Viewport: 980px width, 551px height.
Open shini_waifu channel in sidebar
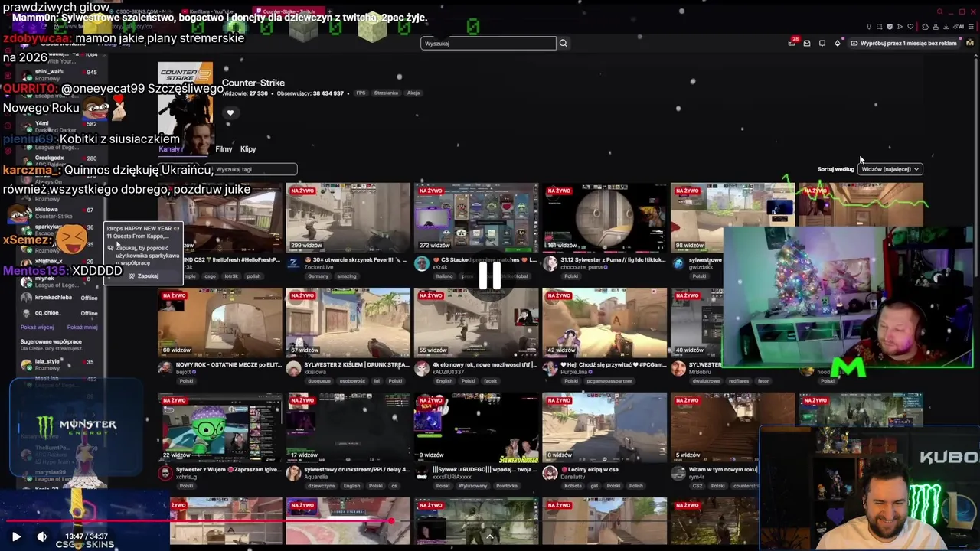(x=60, y=74)
